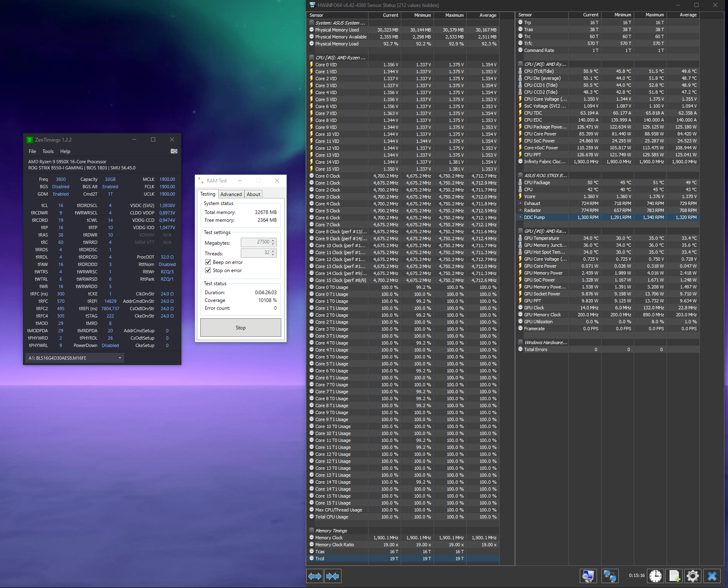Open HWiNFO sensor settings gear icon
This screenshot has height=588, width=728.
click(693, 576)
